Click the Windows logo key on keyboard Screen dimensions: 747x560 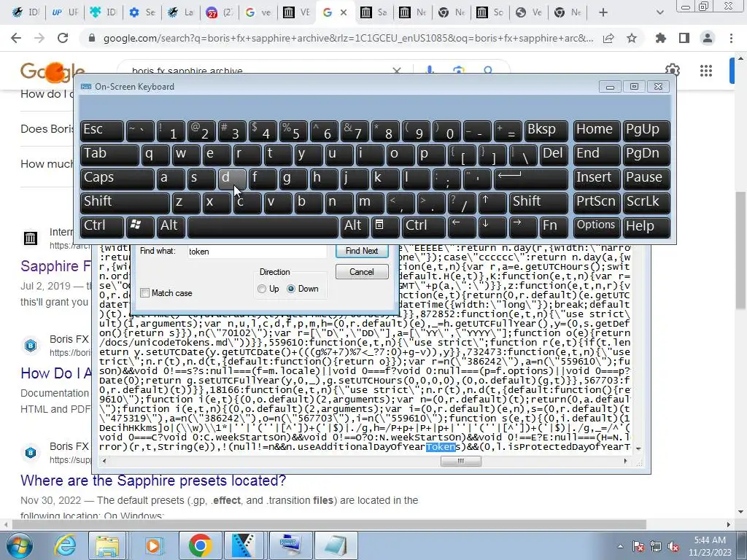(139, 226)
